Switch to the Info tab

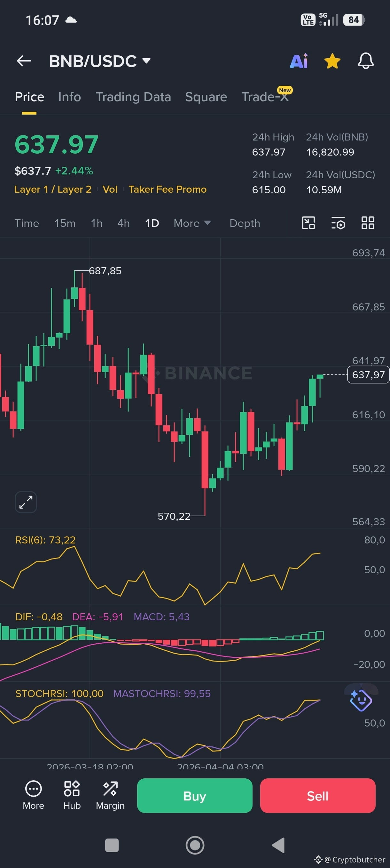(69, 97)
